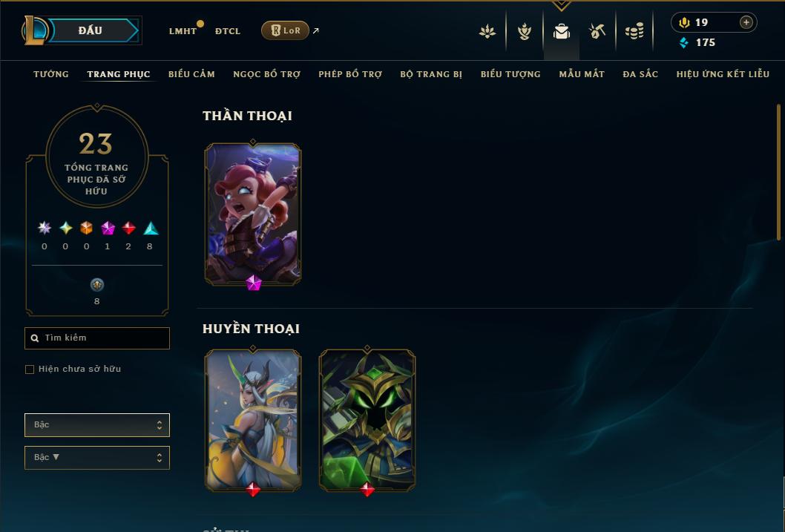
Task: Select the orange Ultimate gem icon
Action: coord(87,229)
